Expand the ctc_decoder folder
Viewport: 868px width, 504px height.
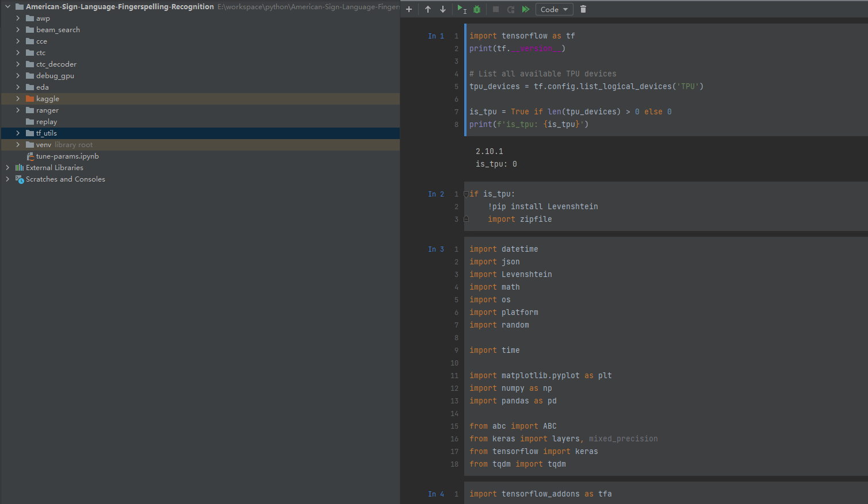(18, 64)
